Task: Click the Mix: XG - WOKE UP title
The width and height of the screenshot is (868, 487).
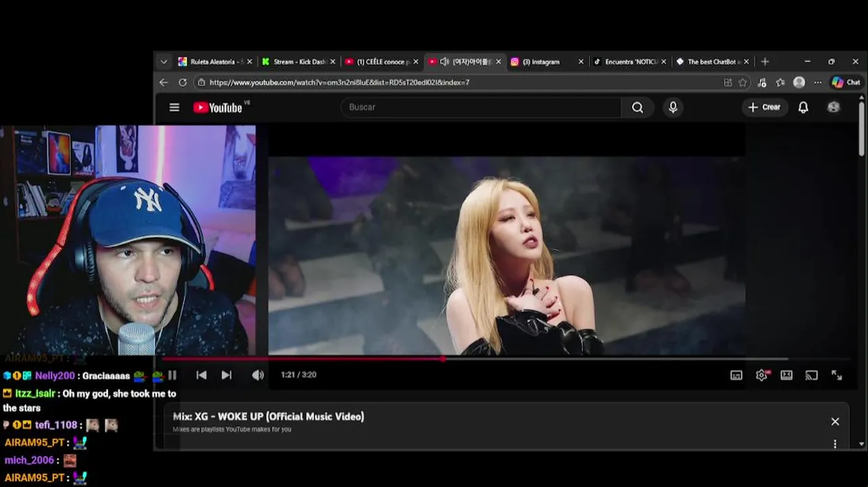Action: tap(268, 417)
